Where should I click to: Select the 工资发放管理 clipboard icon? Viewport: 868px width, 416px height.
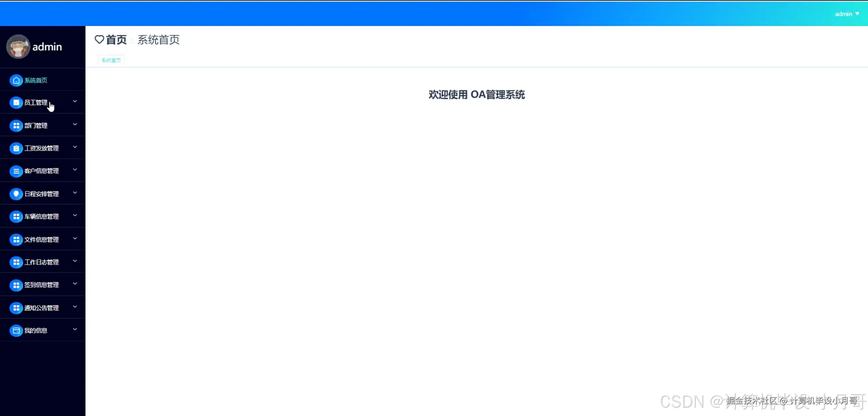pos(16,148)
